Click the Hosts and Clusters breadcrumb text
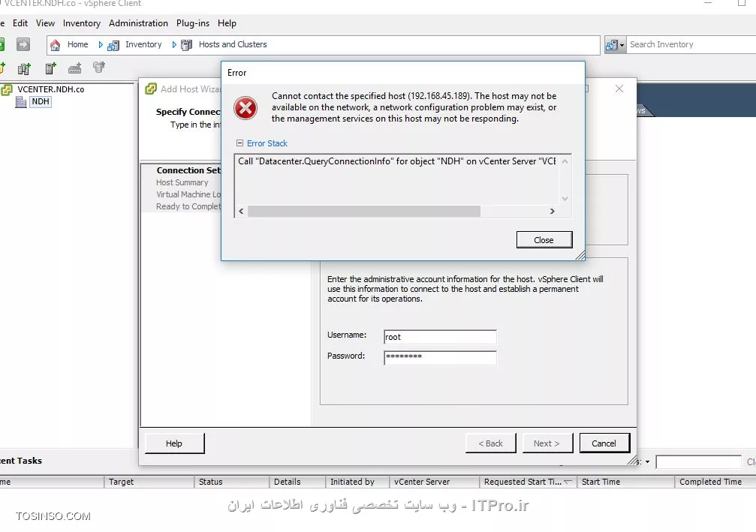Viewport: 756px width, 532px height. 233,44
